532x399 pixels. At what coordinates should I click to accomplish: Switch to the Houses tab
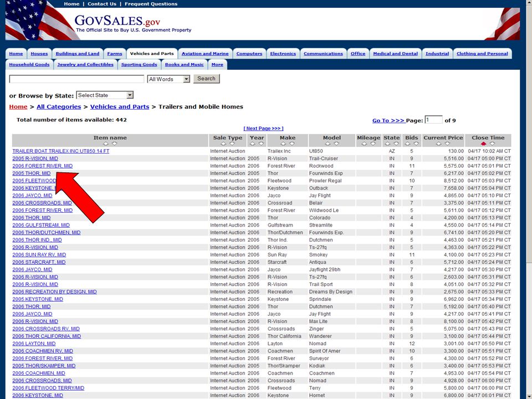[x=39, y=54]
